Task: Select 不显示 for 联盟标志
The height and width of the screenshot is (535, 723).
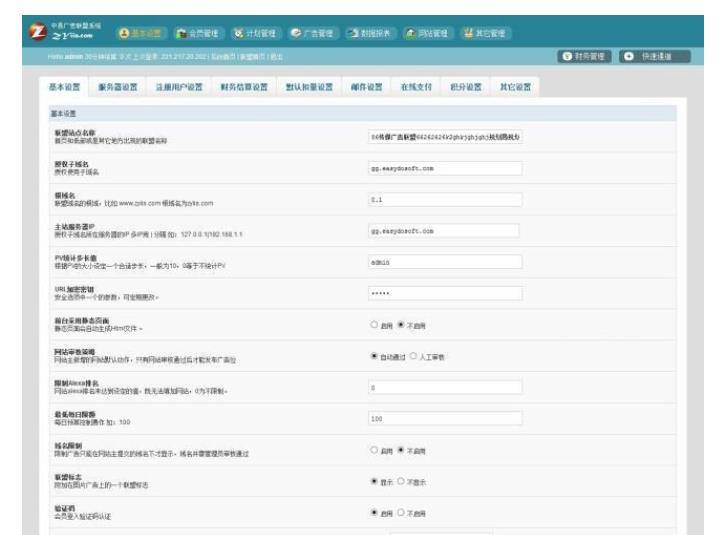Action: tap(401, 482)
